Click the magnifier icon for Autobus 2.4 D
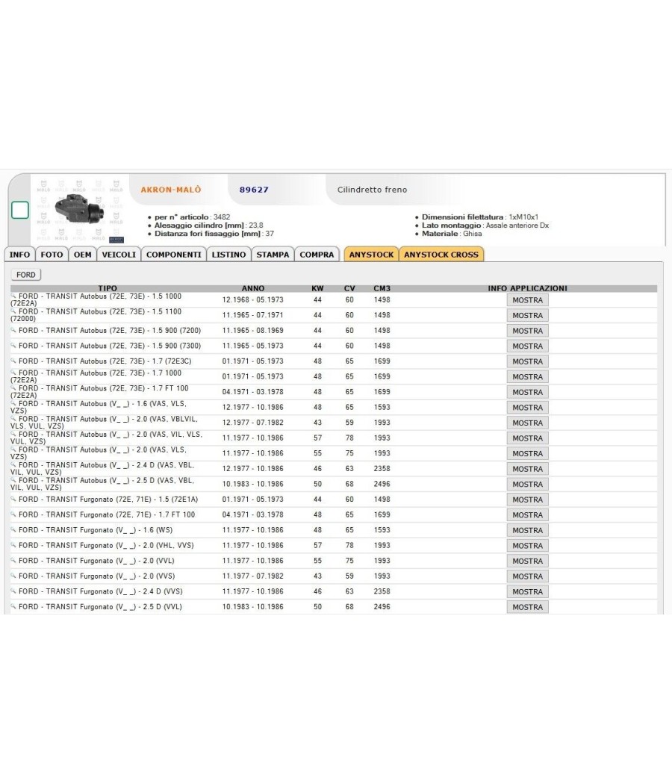The height and width of the screenshot is (784, 672). (13, 464)
